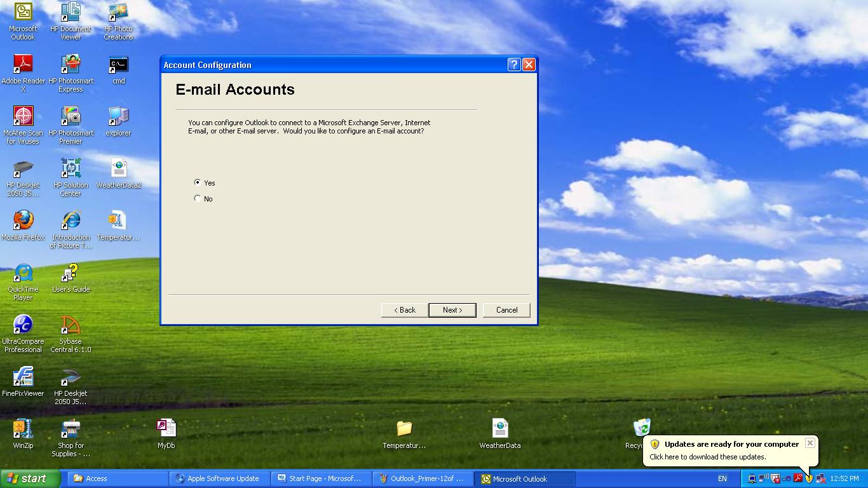Click the dialog's question mark help icon
This screenshot has height=488, width=868.
pyautogui.click(x=514, y=65)
